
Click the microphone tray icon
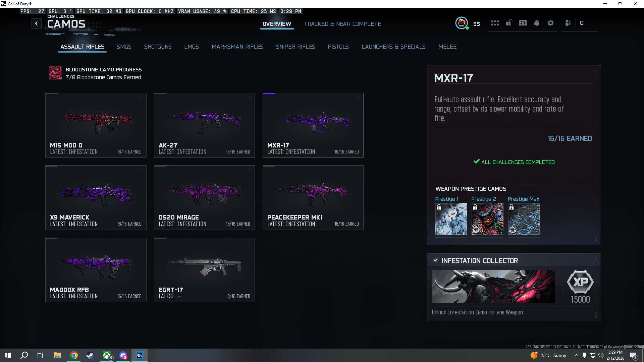[x=585, y=355]
